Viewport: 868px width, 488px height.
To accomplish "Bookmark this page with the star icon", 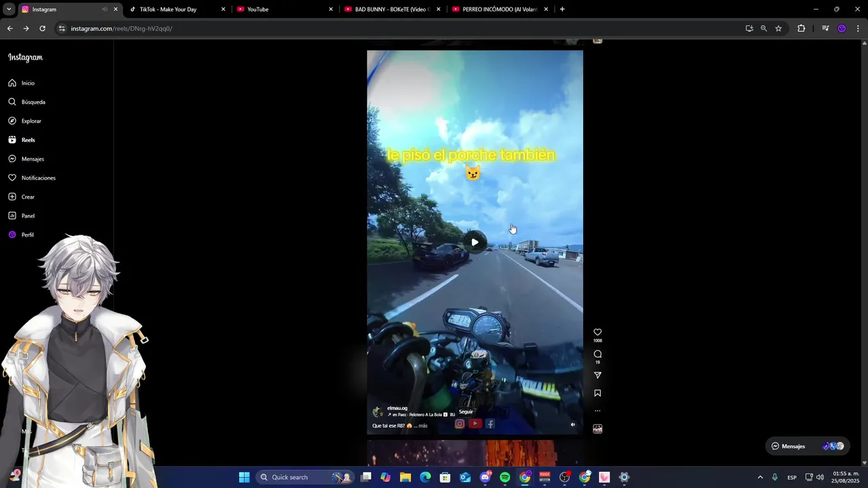I will click(x=778, y=28).
